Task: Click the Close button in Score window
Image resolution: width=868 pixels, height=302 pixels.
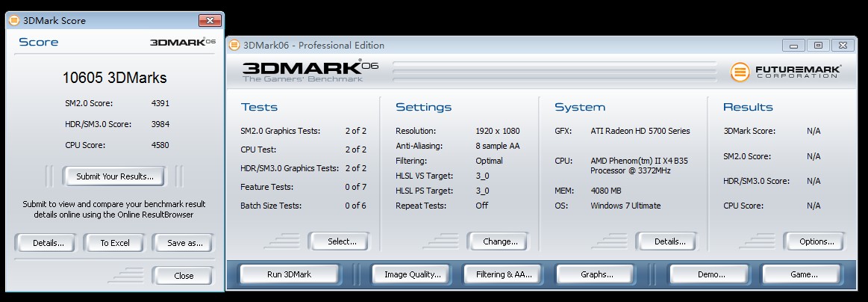Action: [184, 275]
